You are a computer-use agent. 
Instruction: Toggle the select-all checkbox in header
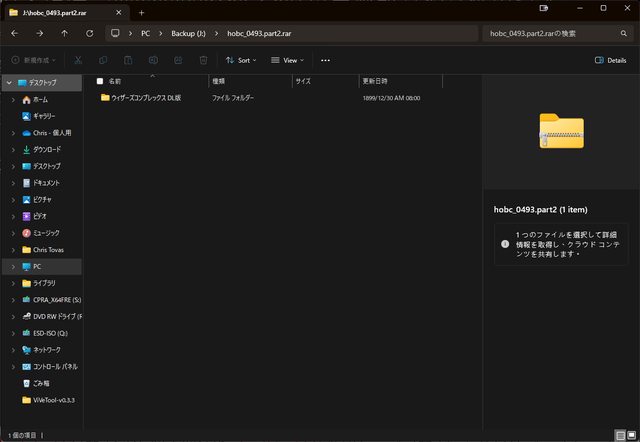pos(100,81)
